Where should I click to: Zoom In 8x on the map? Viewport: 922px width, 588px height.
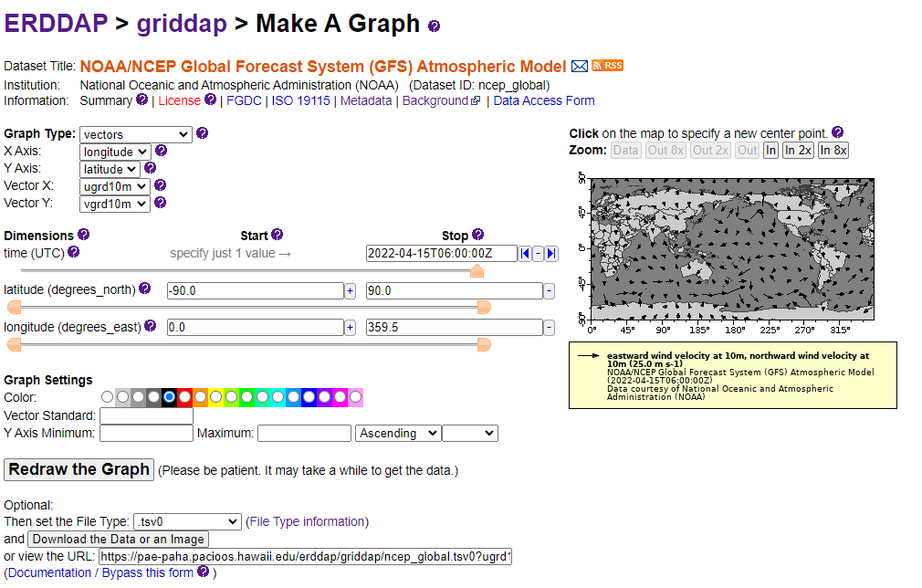tap(833, 151)
